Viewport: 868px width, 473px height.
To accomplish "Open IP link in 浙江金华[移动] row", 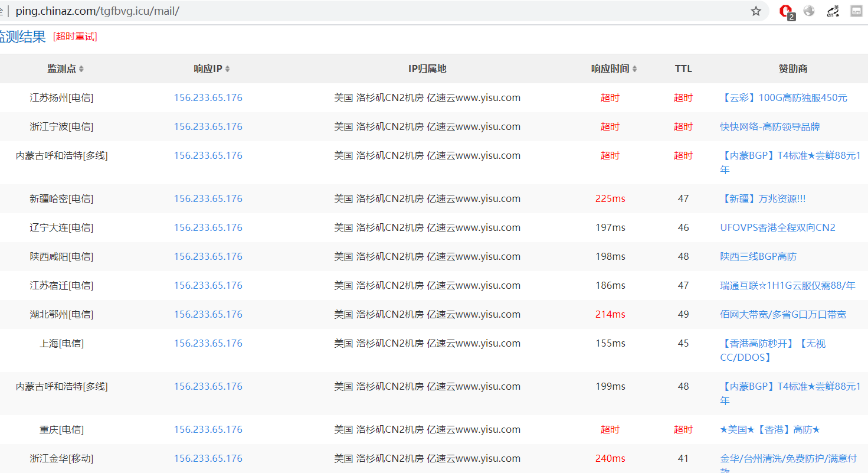I will [208, 459].
